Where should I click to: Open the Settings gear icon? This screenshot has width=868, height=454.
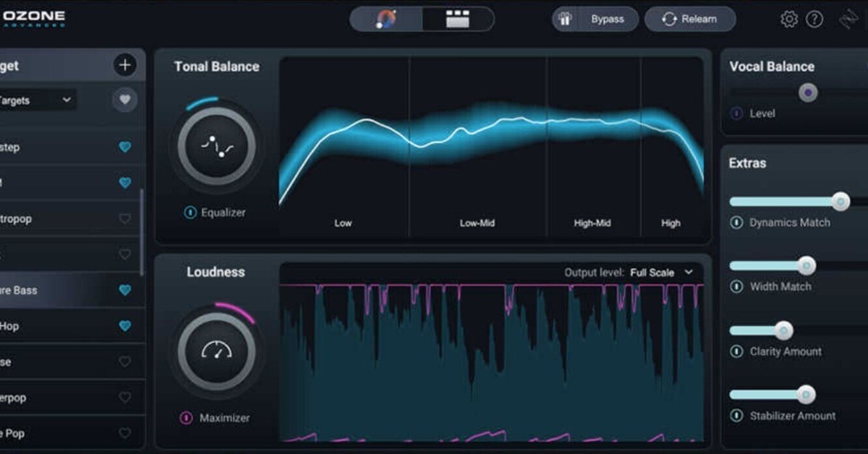[x=789, y=20]
